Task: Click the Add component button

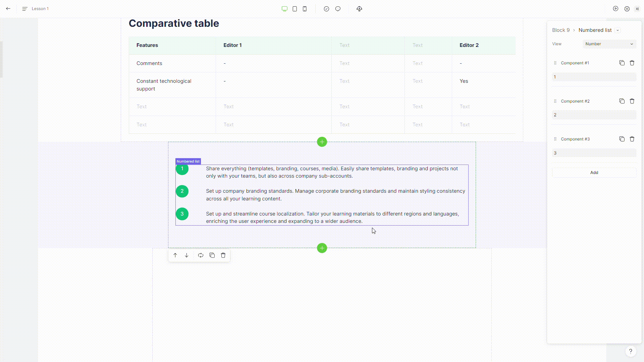Action: click(594, 173)
